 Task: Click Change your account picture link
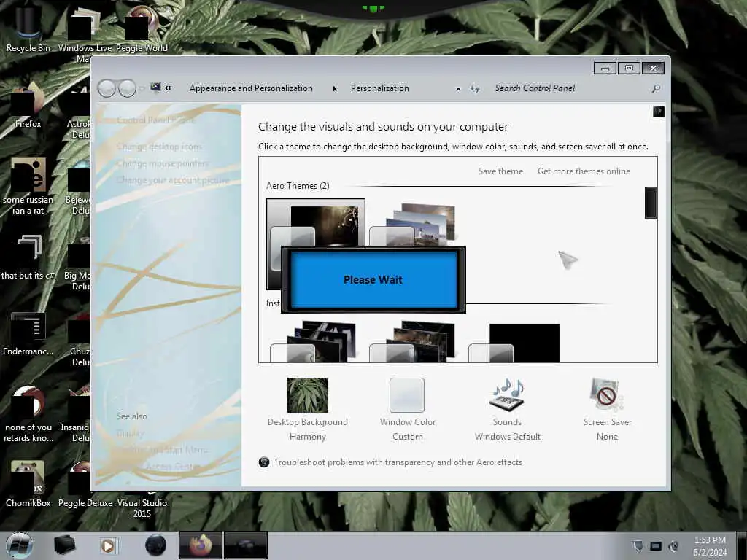[173, 181]
